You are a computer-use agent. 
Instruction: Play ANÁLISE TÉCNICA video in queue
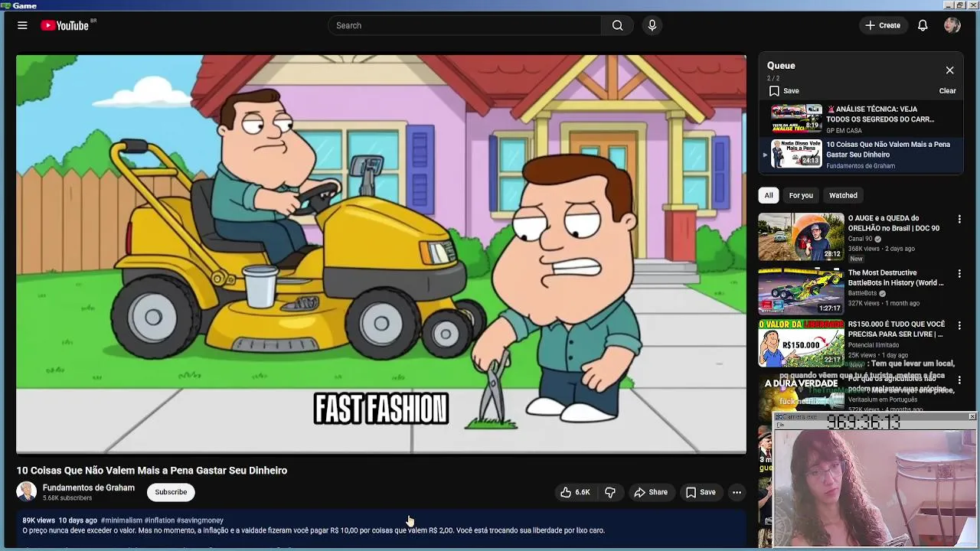(861, 119)
